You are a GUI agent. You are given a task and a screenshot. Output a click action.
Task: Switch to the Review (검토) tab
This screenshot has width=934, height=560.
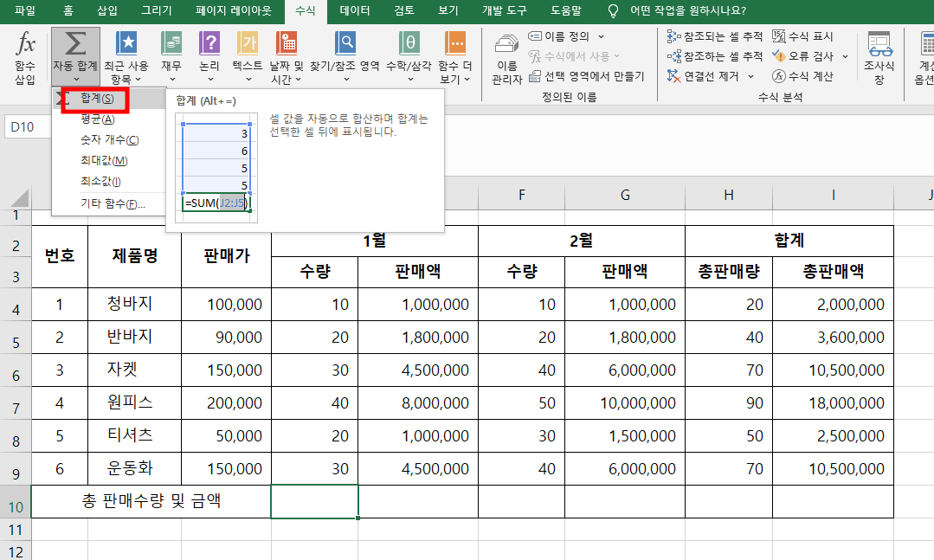pos(404,10)
